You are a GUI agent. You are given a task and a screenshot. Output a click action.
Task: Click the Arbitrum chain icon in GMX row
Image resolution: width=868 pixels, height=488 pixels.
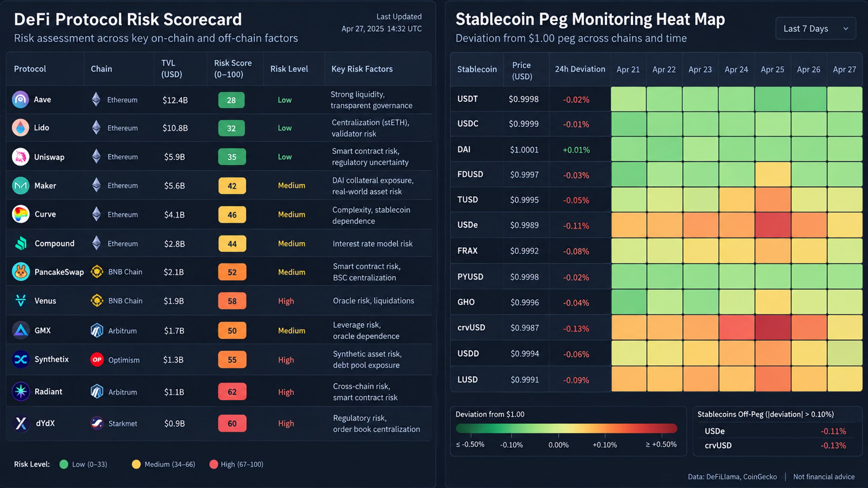coord(97,330)
